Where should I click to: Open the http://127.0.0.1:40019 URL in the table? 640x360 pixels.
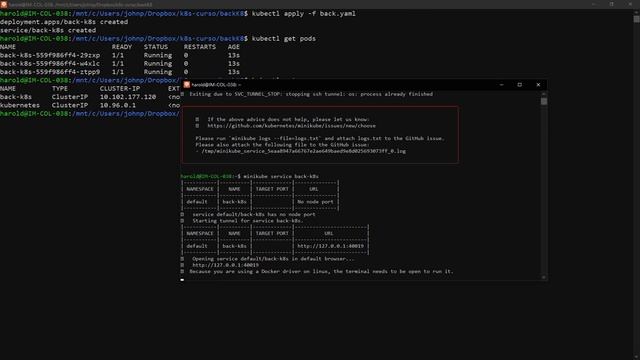330,246
